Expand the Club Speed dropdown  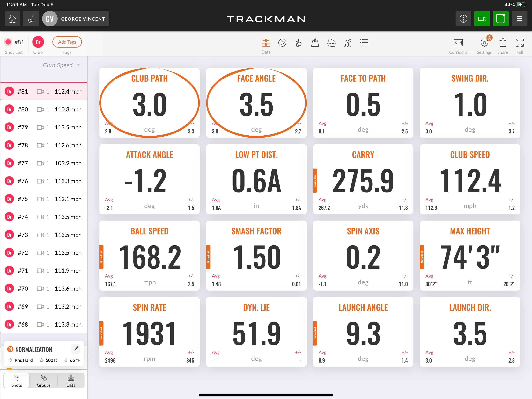(x=61, y=65)
